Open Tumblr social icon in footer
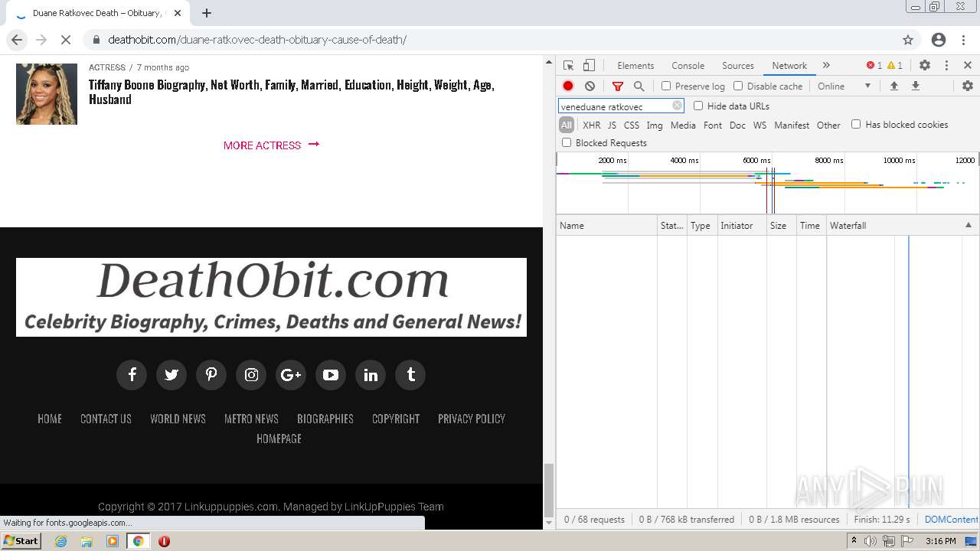 (x=410, y=375)
